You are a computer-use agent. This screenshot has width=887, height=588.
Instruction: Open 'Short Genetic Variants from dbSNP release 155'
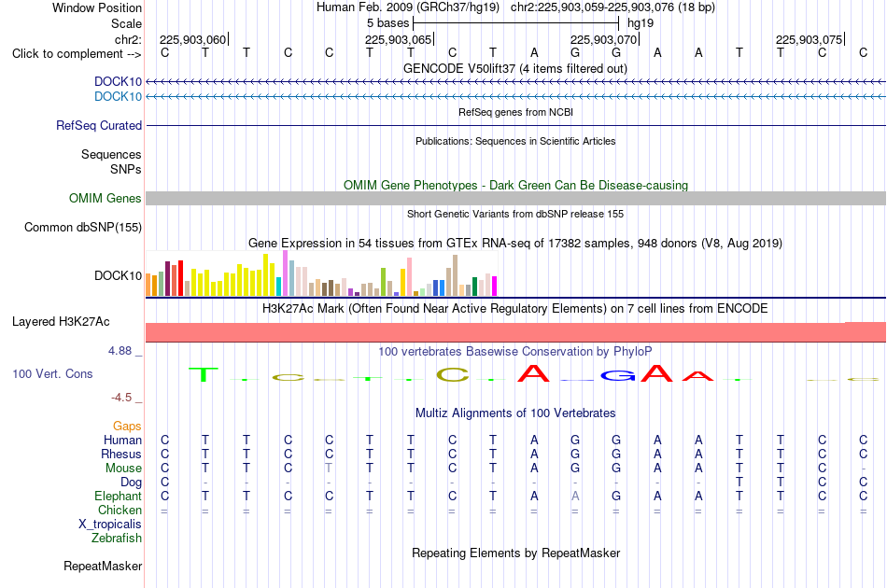(515, 214)
